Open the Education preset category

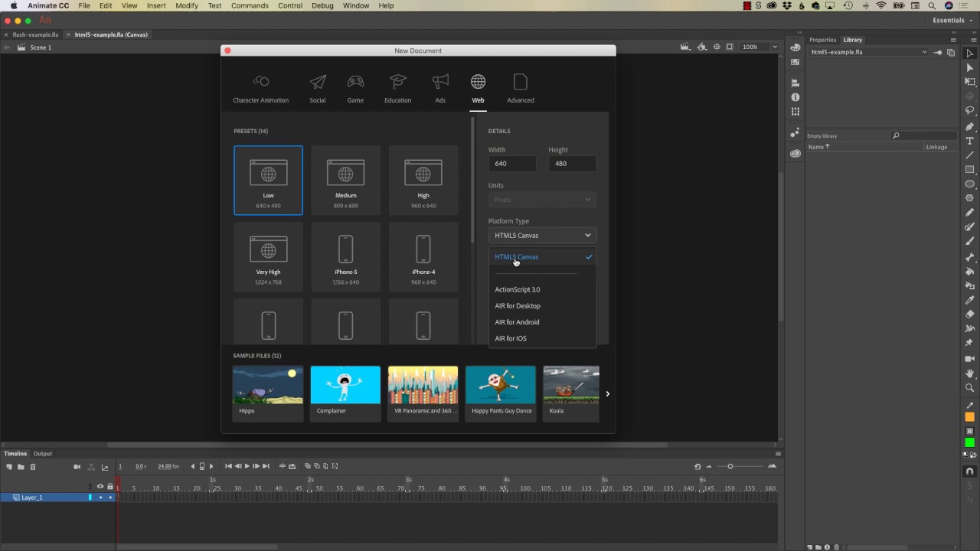click(398, 90)
